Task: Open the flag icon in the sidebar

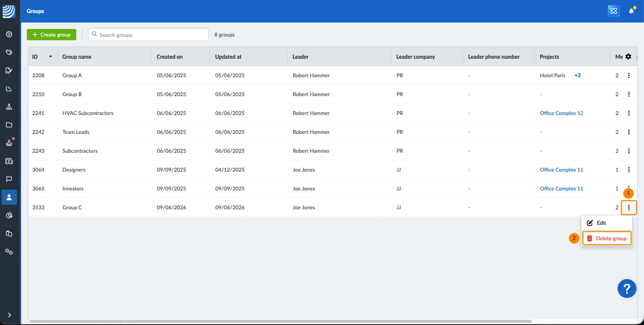Action: 9,179
